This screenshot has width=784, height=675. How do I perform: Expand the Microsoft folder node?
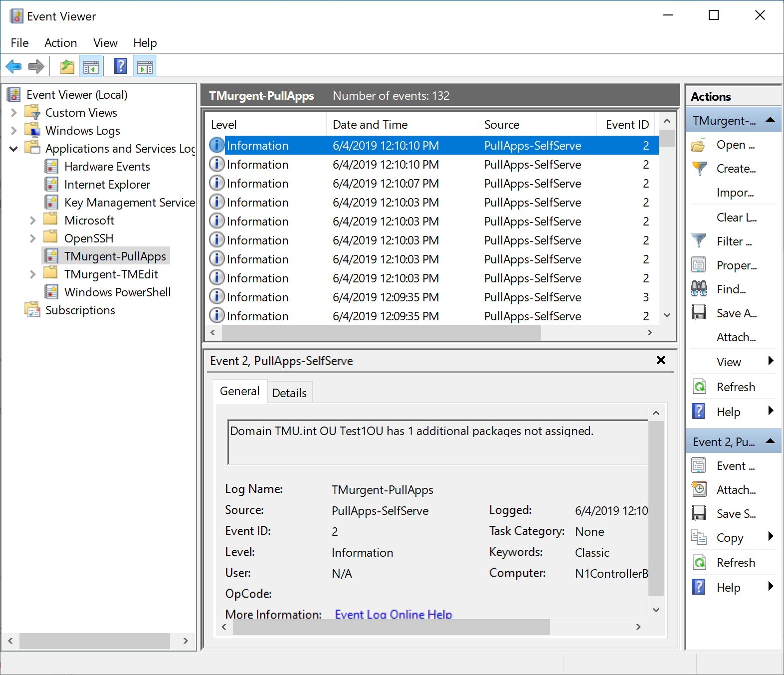[33, 221]
